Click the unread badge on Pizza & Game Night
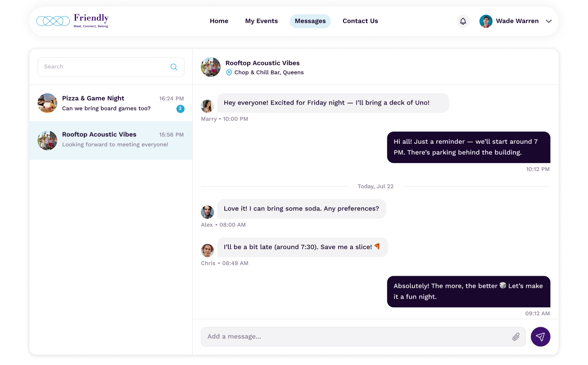This screenshot has height=365, width=588. [180, 109]
